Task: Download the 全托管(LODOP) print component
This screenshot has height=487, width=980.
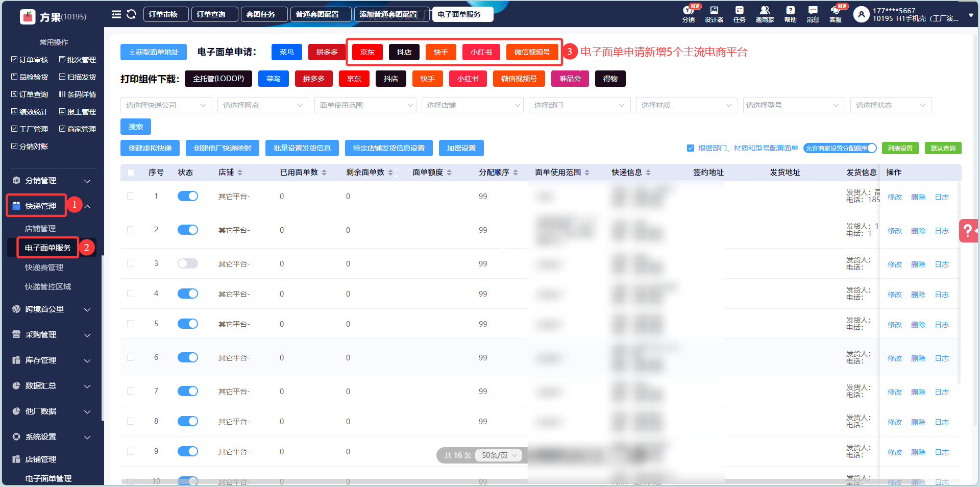Action: coord(218,79)
